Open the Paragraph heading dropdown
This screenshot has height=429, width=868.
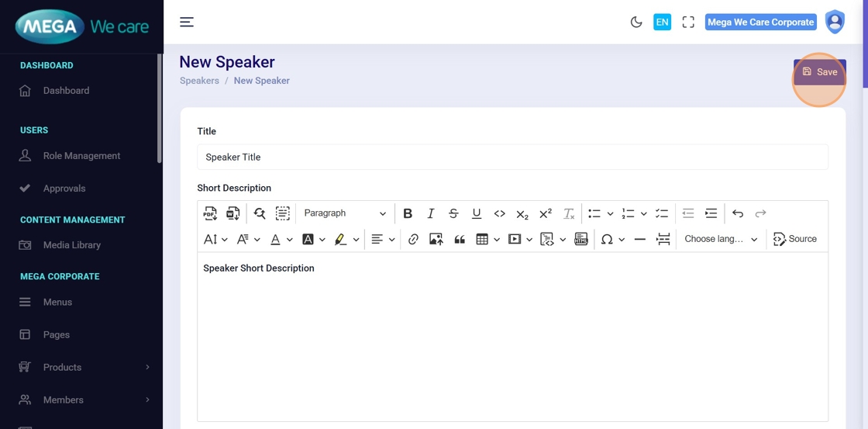[x=344, y=213]
